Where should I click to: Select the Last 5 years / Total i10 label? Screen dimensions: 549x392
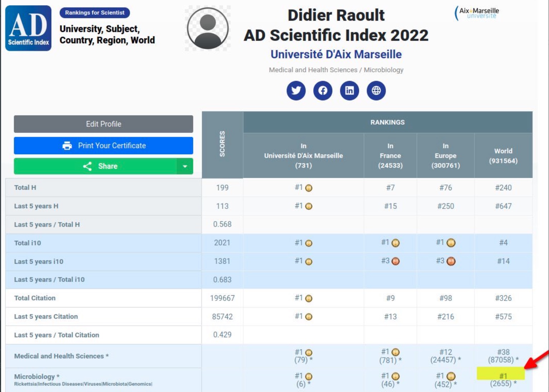[49, 279]
